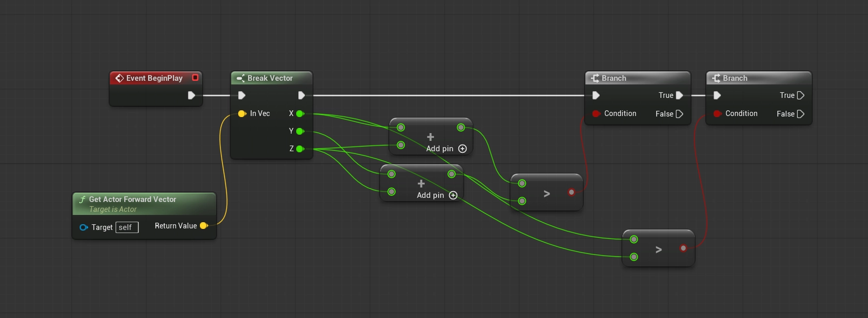The image size is (868, 318).
Task: Click upper add node's bottom input pin
Action: [x=401, y=145]
